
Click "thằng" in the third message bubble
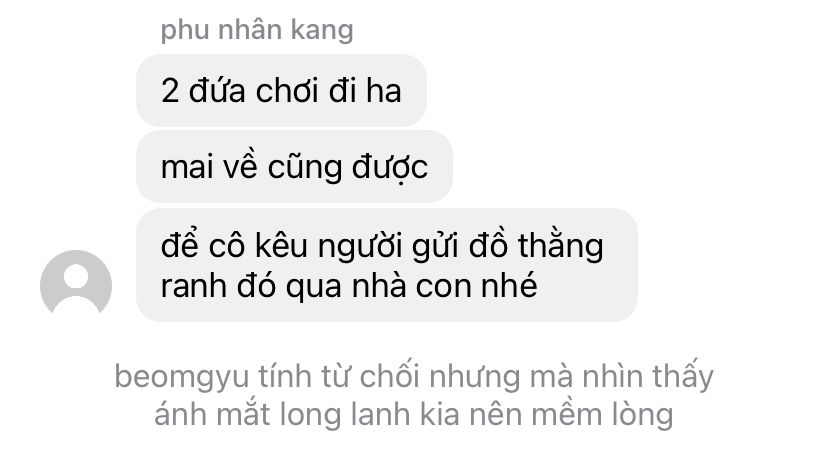pyautogui.click(x=560, y=247)
